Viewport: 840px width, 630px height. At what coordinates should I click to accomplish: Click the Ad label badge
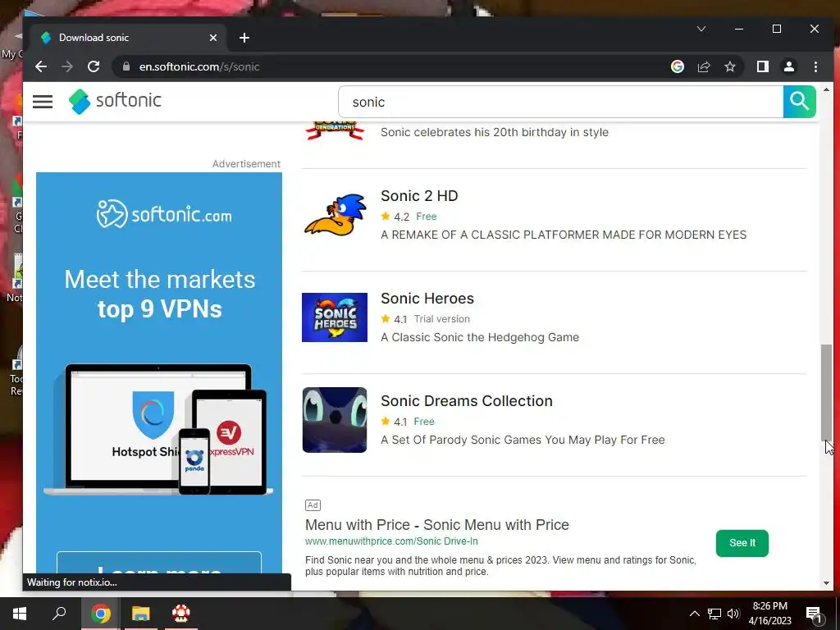pos(313,504)
